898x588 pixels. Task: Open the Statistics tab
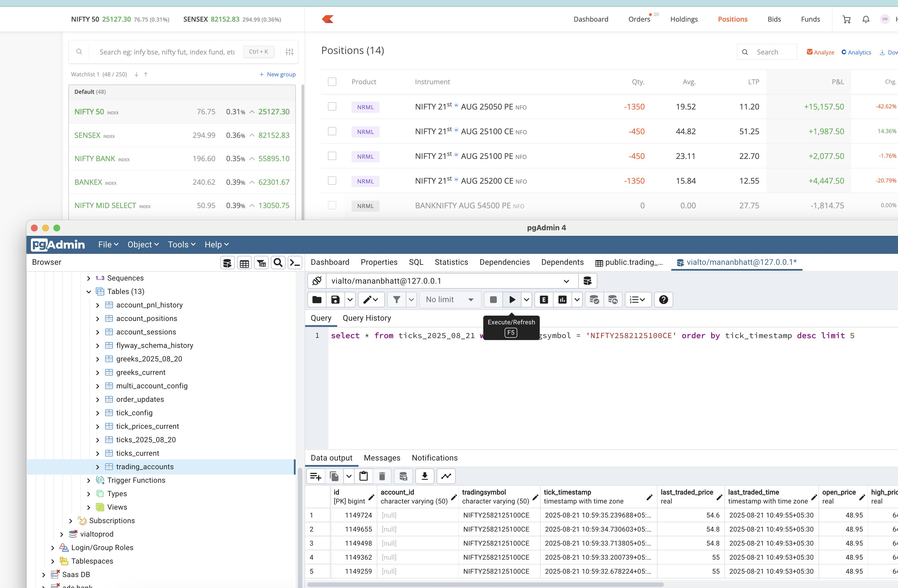(x=451, y=262)
